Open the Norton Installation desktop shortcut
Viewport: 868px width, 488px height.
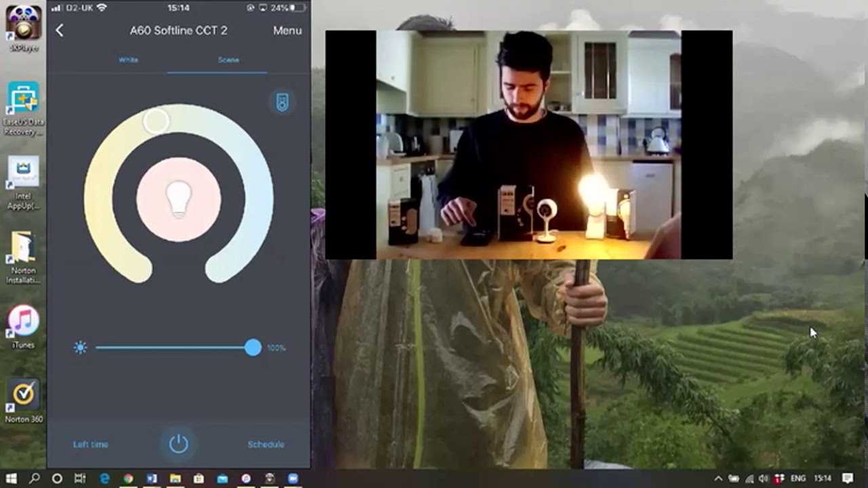pos(23,258)
